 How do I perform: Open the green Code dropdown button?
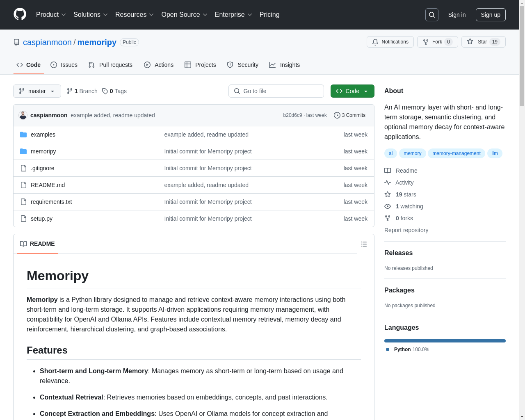click(352, 91)
